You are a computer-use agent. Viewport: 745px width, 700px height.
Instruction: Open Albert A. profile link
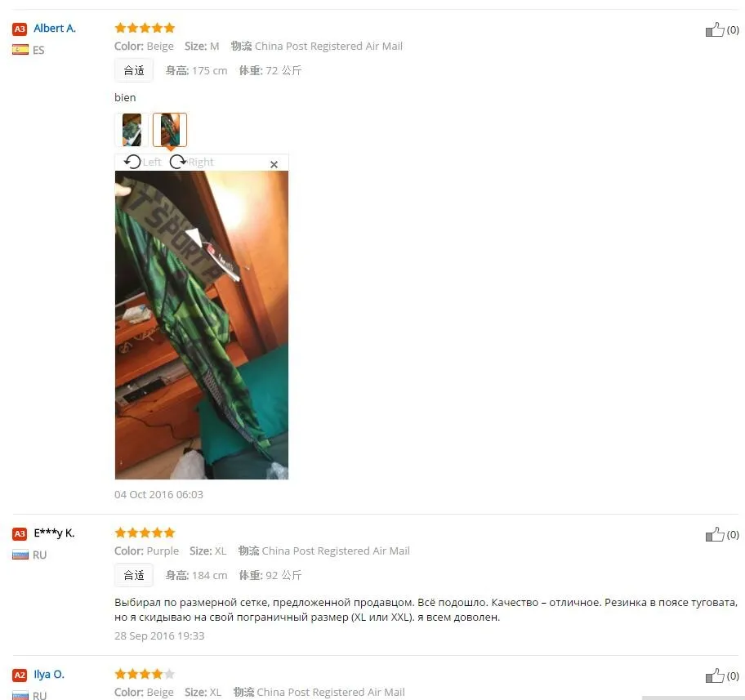55,29
